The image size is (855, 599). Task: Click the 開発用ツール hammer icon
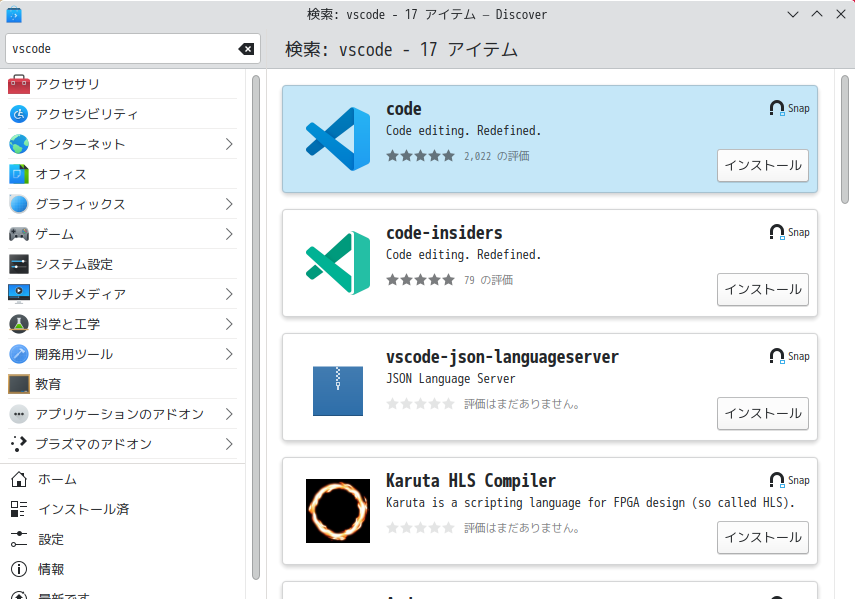pyautogui.click(x=19, y=354)
